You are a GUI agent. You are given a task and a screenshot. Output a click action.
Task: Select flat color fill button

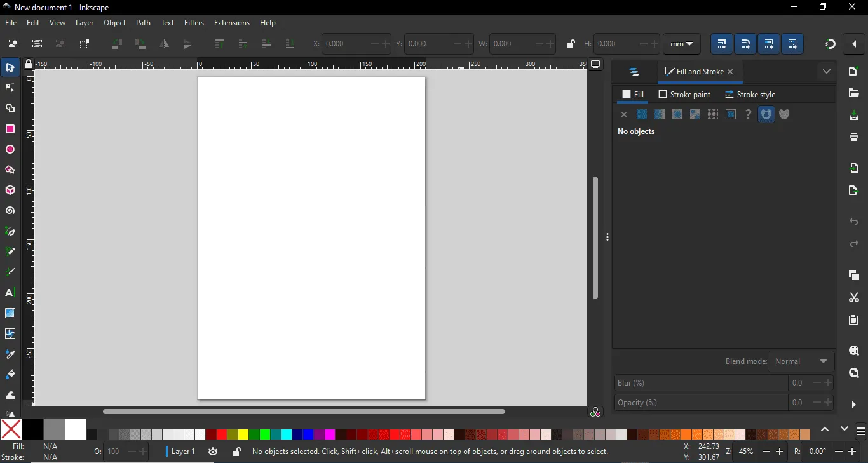pos(642,115)
